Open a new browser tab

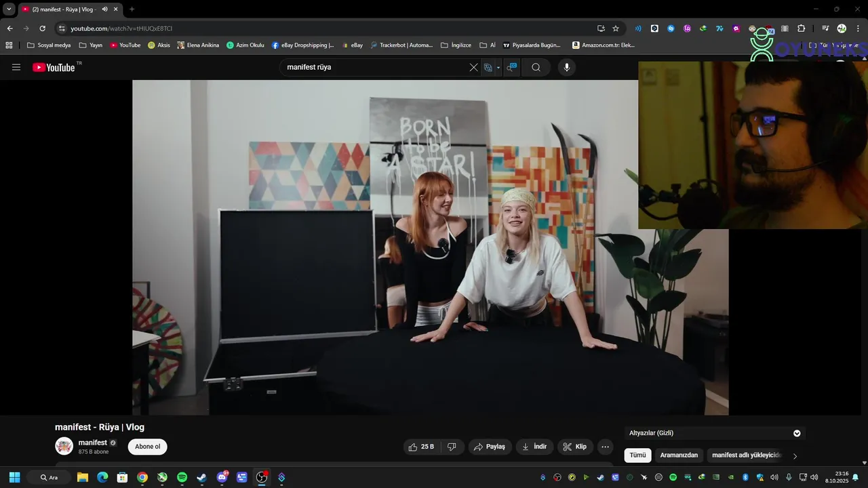coord(132,9)
